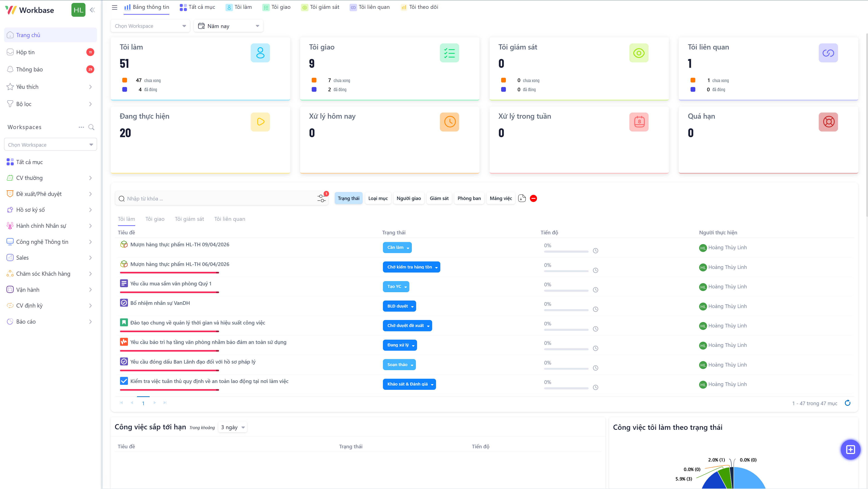Toggle the Phòng ban filter chip

(x=469, y=198)
